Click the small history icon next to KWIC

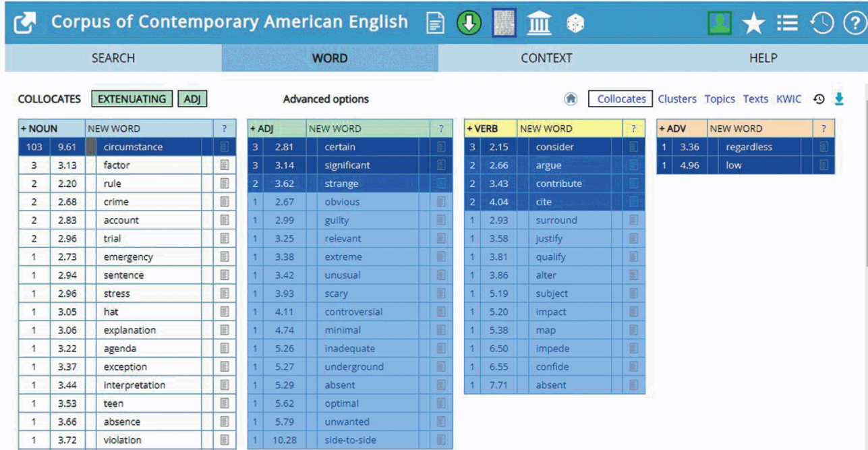pos(819,99)
